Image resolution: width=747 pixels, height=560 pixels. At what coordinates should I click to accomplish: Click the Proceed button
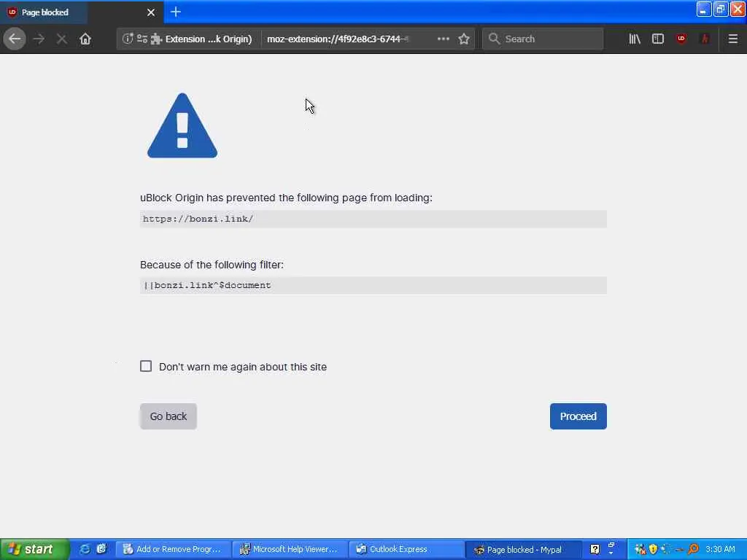coord(578,416)
